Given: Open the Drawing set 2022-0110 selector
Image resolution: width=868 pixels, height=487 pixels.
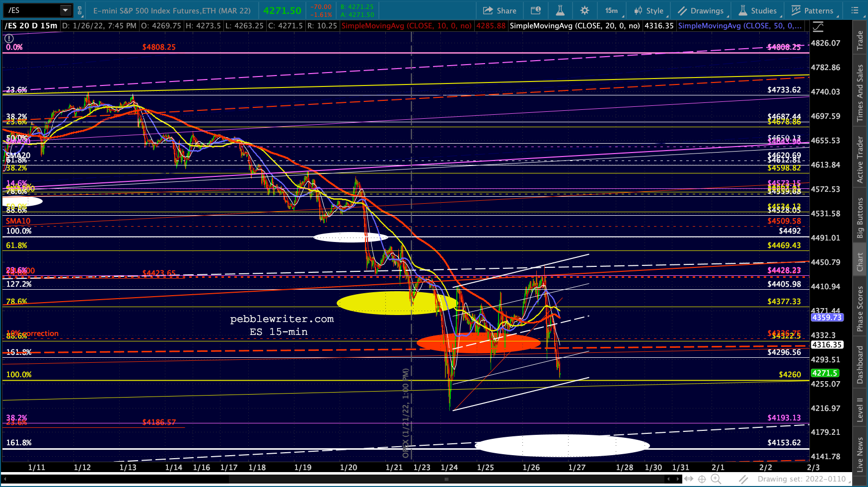Looking at the screenshot, I should pos(801,479).
